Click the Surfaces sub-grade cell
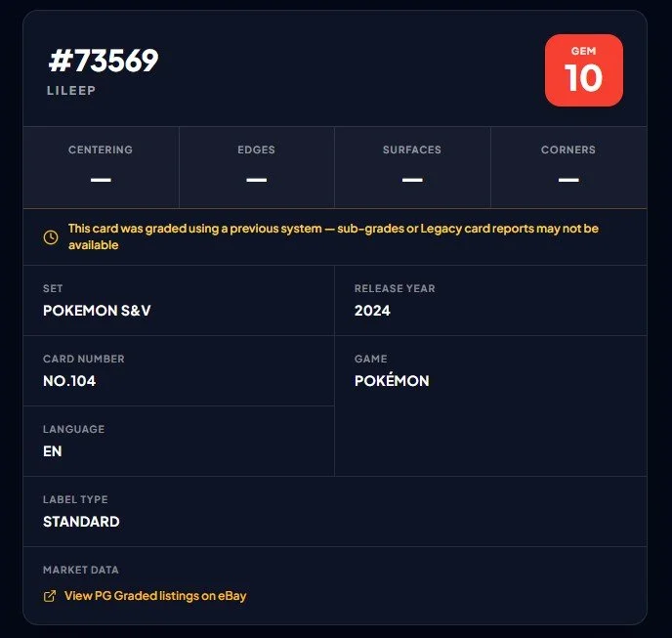The image size is (672, 638). pyautogui.click(x=412, y=167)
